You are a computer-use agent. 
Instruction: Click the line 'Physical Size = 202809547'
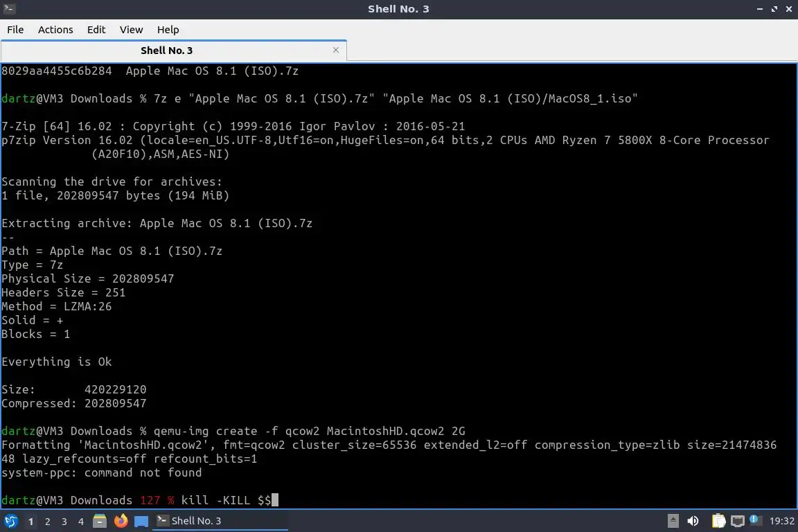[87, 279]
